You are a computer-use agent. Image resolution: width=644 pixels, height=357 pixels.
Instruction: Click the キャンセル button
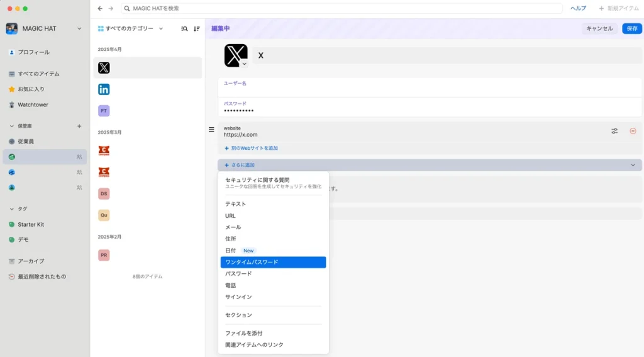599,28
